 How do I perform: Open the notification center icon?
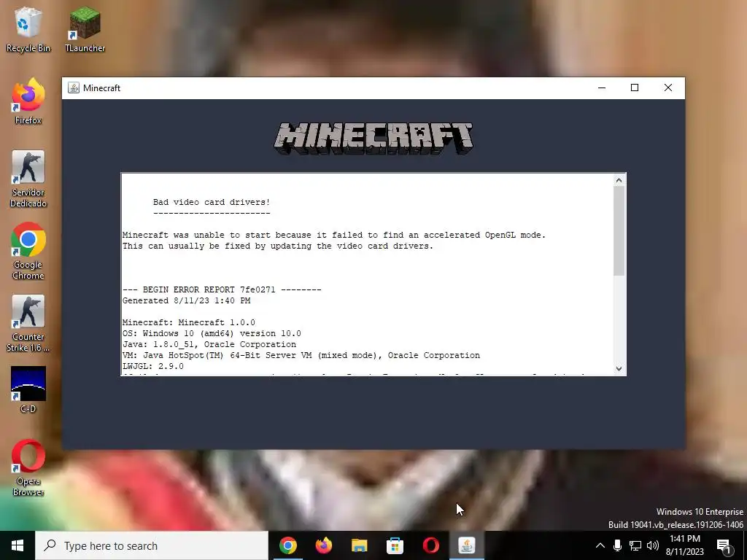724,547
